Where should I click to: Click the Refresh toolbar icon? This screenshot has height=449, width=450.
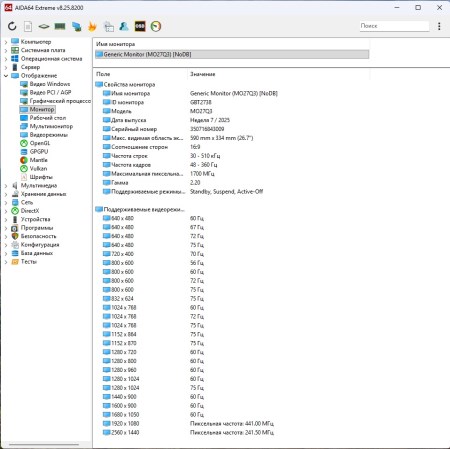coord(12,26)
